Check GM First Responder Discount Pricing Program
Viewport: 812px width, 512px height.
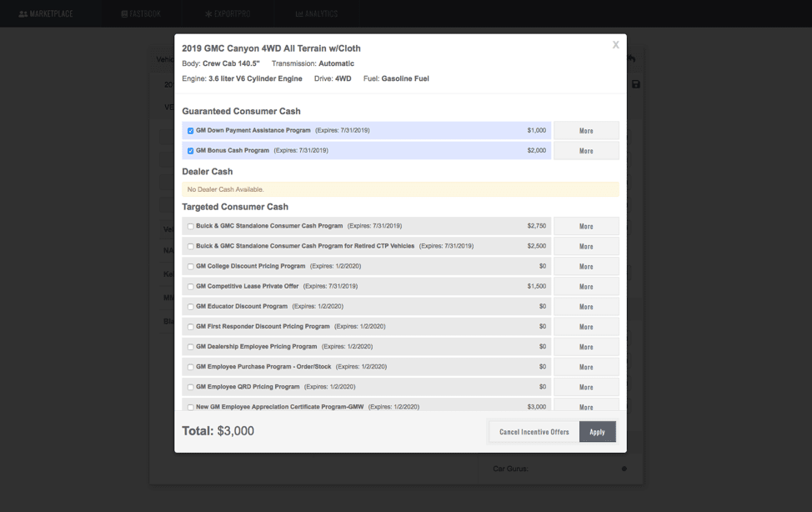pyautogui.click(x=191, y=327)
